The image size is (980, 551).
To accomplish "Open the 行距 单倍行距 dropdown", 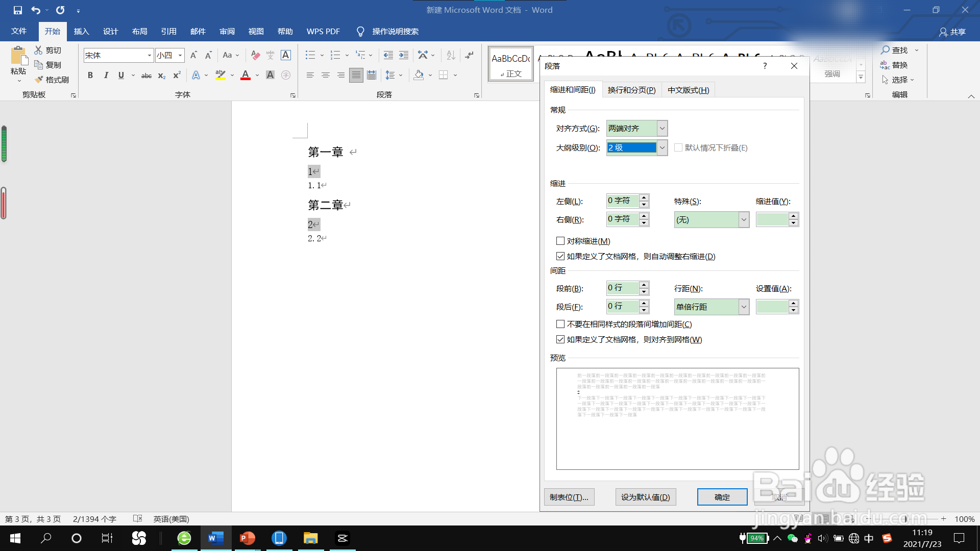I will [x=744, y=307].
